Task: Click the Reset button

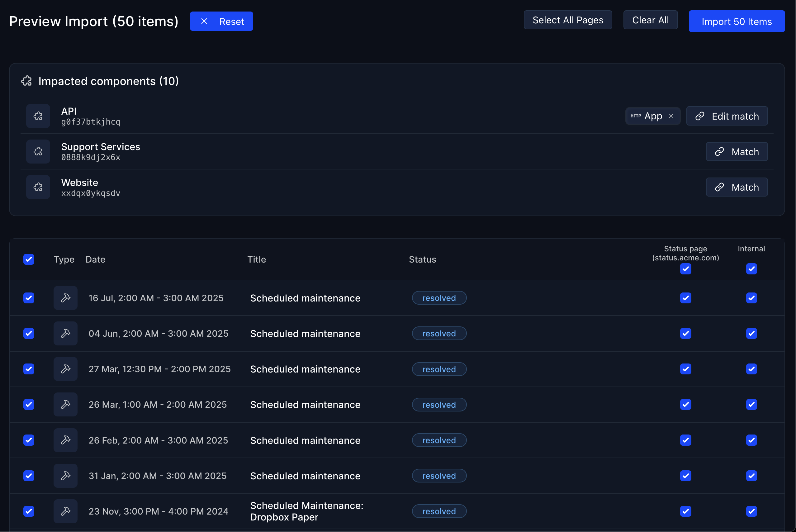Action: (221, 21)
